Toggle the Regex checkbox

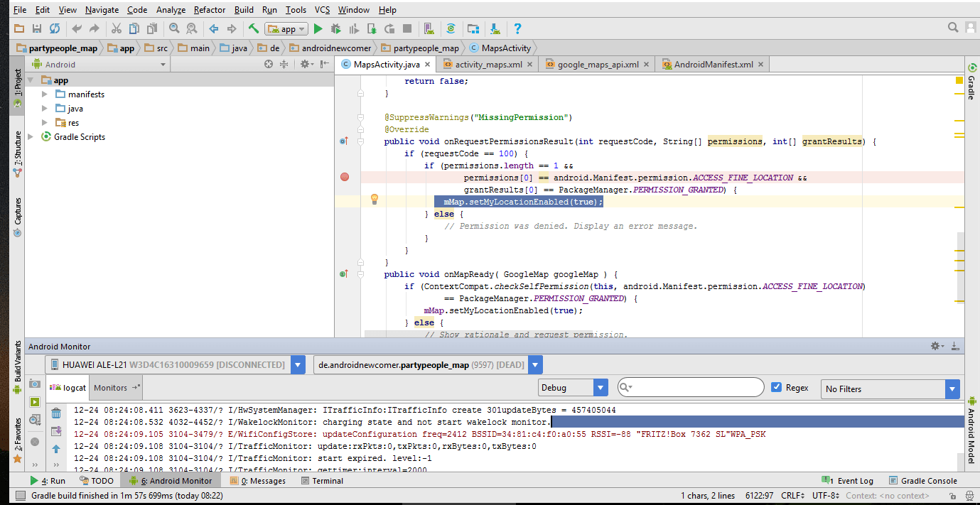[777, 387]
